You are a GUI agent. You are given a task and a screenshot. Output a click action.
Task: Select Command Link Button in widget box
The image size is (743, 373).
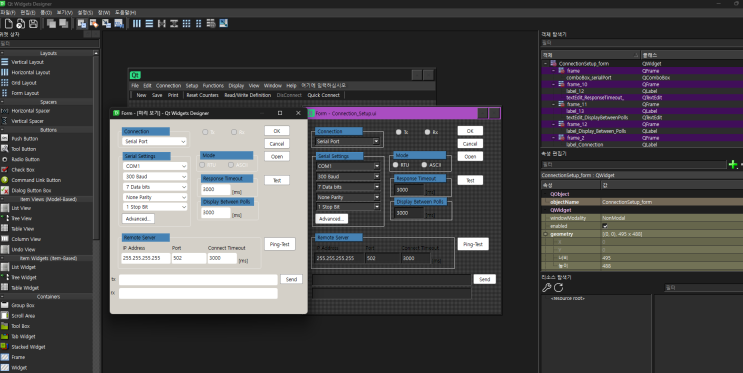pyautogui.click(x=36, y=180)
